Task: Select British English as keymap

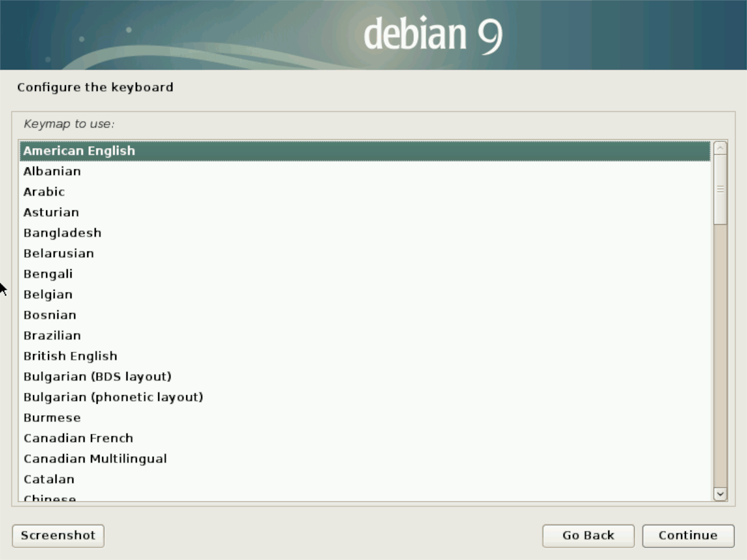Action: pos(70,356)
